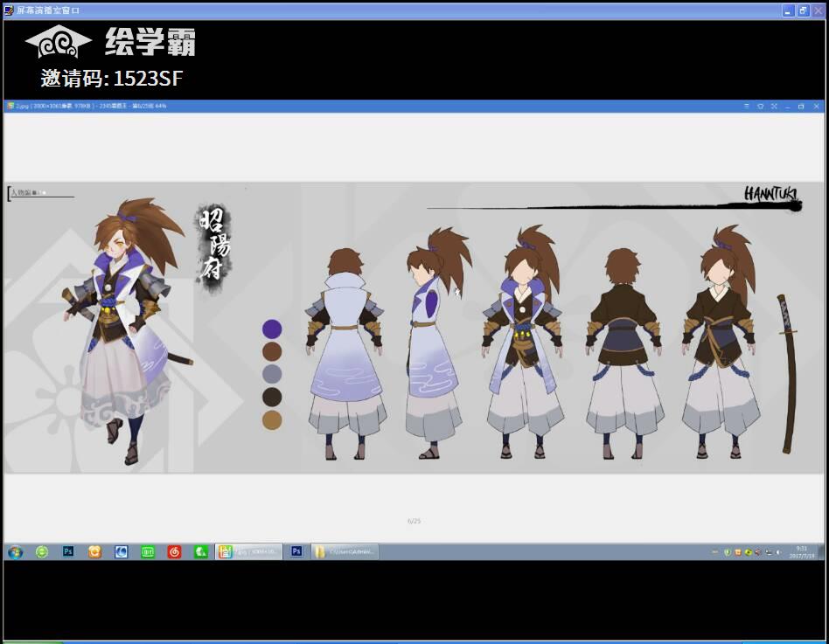Pick the tan gold color swatch
The image size is (829, 644).
tap(272, 420)
